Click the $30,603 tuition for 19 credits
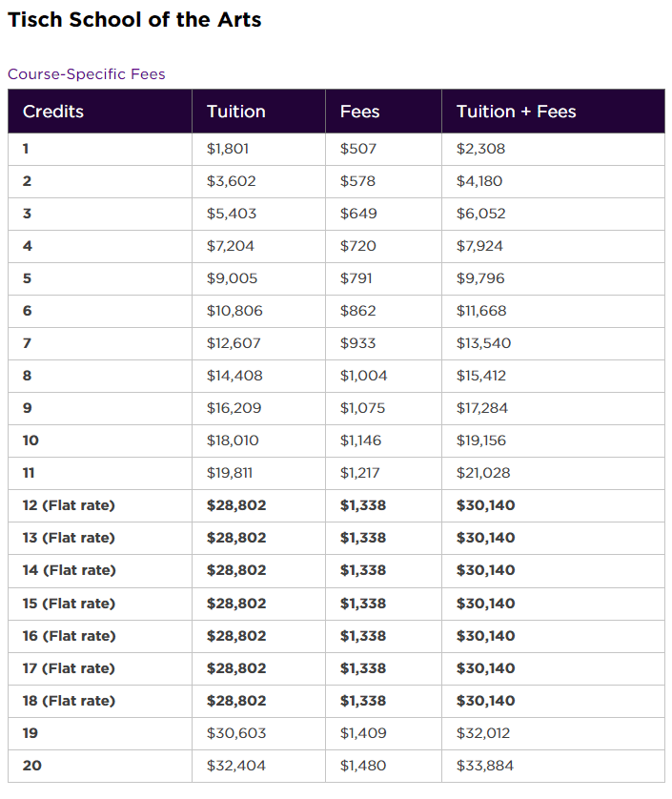Viewport: 672px width, 799px height. [234, 733]
